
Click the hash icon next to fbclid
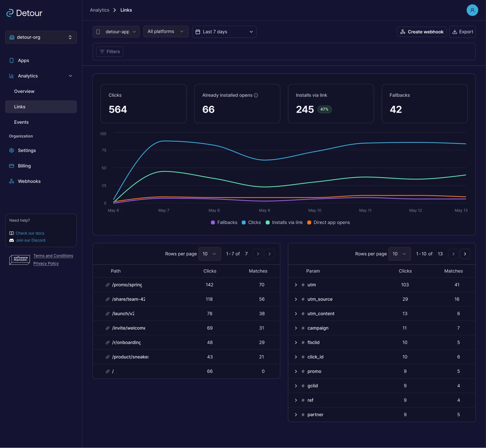[303, 343]
